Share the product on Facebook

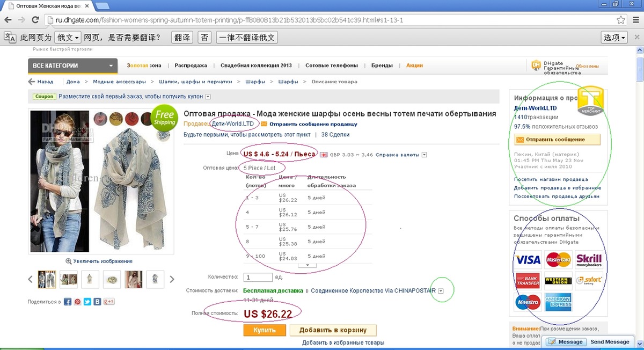[68, 302]
